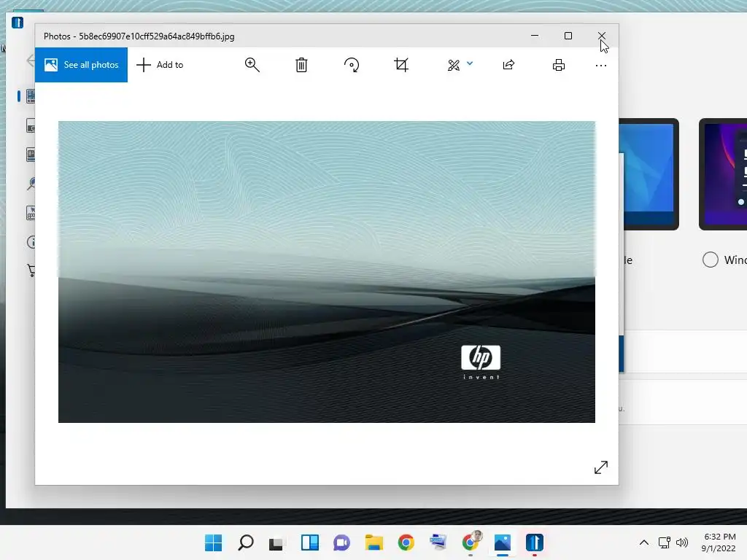Open the volume control in the tray
Image resolution: width=747 pixels, height=560 pixels.
pyautogui.click(x=682, y=542)
